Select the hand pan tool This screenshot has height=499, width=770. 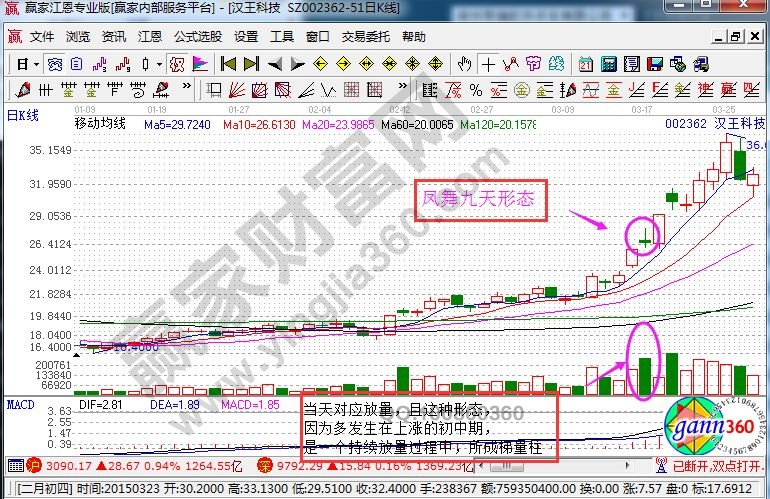pyautogui.click(x=464, y=63)
